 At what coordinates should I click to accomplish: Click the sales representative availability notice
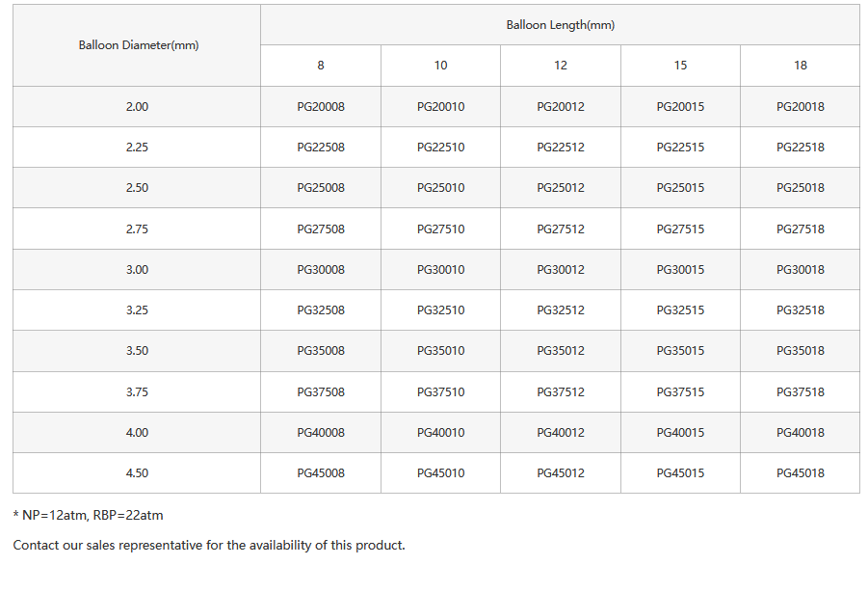tap(209, 546)
